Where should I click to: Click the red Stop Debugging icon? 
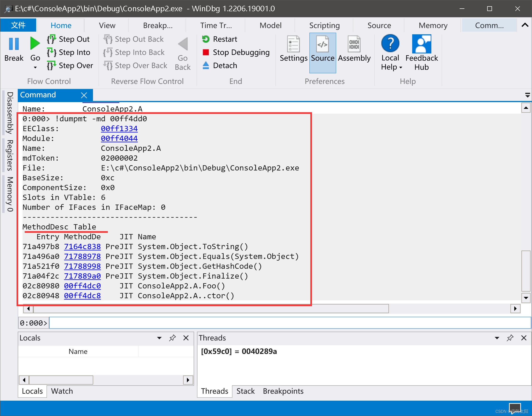pyautogui.click(x=206, y=53)
